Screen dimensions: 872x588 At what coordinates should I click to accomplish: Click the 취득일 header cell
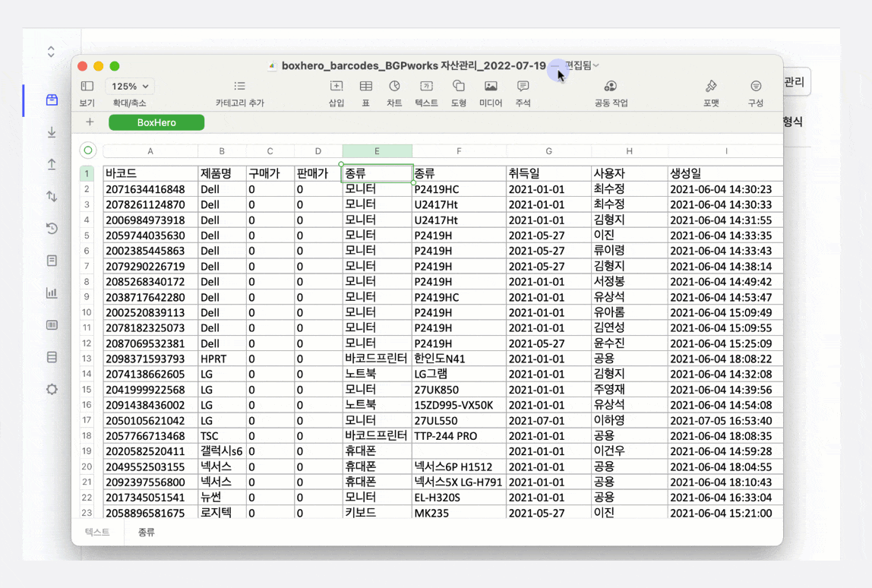point(548,173)
